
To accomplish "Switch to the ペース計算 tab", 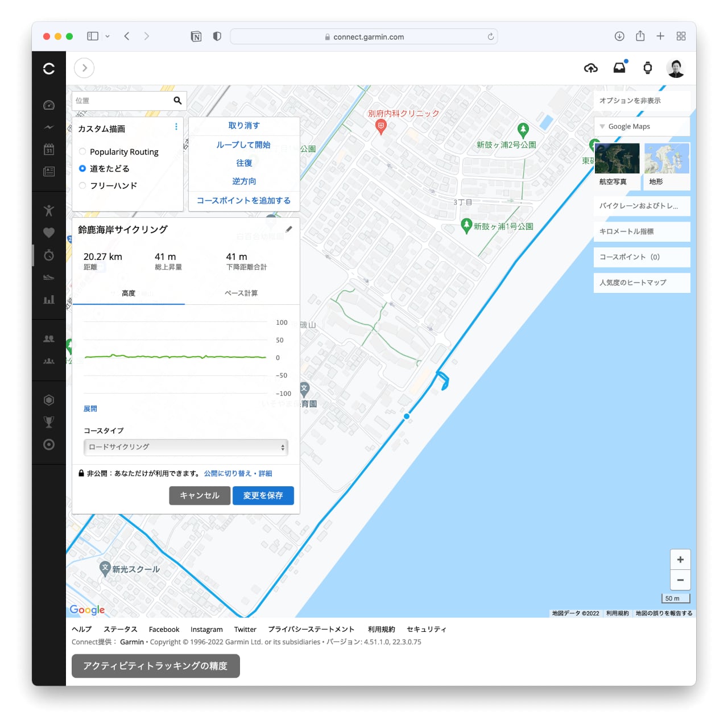I will pos(241,293).
